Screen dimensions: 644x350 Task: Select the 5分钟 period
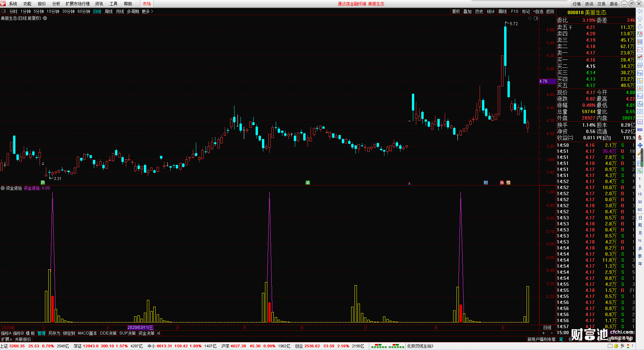click(x=39, y=11)
